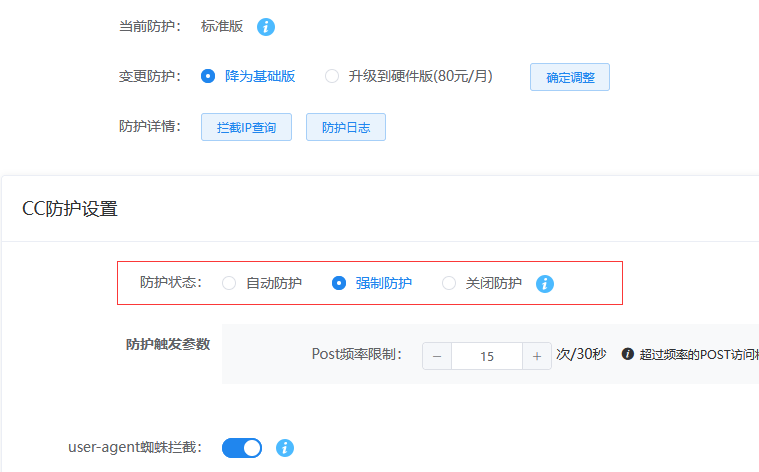
Task: Select 强制防护 protection status
Action: [339, 283]
